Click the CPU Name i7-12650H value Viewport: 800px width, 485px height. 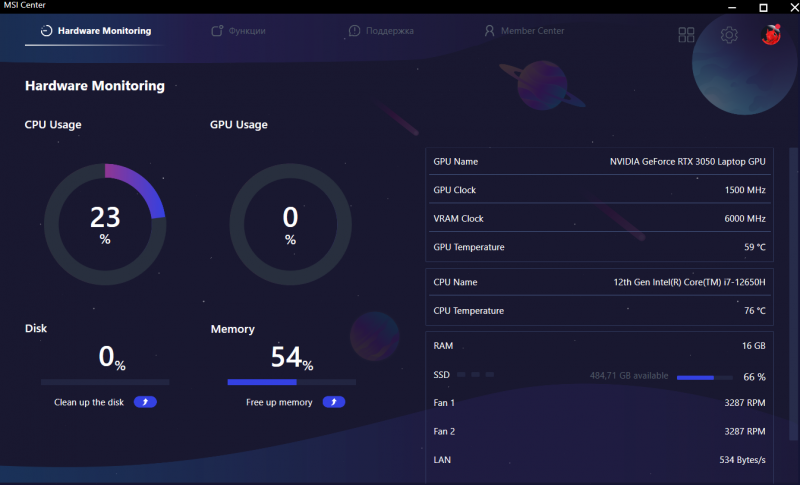[689, 282]
